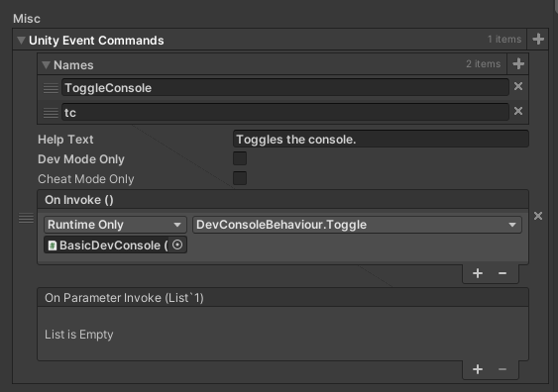This screenshot has height=392, width=558.
Task: Open the DevConsoleBehaviour.Toggle function dropdown
Action: point(357,225)
